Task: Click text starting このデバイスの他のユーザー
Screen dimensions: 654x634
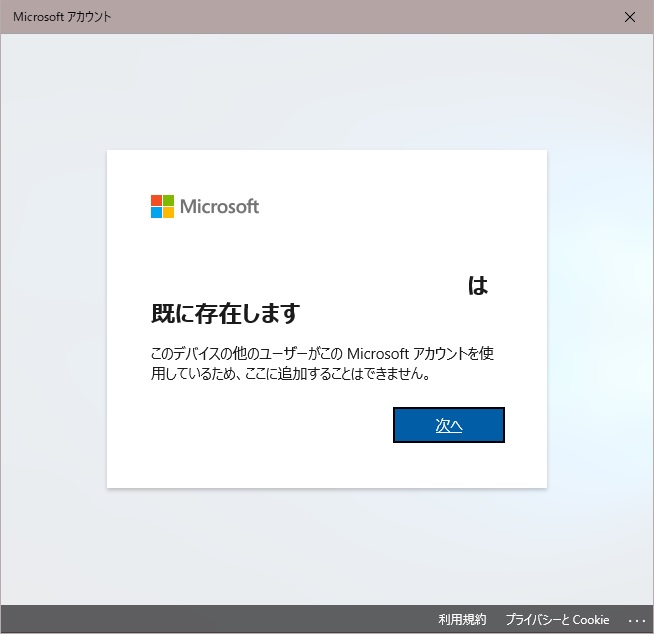Action: click(x=322, y=363)
